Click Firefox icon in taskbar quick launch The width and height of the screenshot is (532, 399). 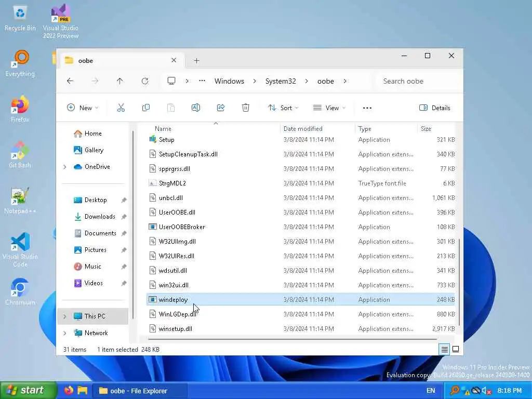[69, 390]
